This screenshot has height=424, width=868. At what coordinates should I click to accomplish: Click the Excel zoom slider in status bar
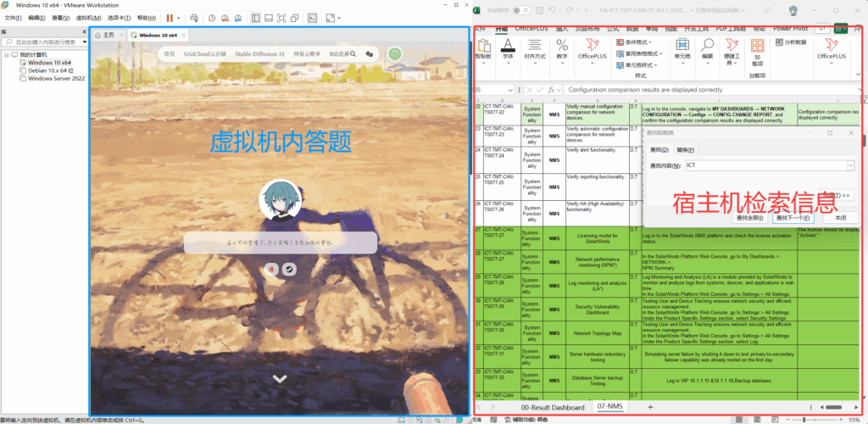tap(814, 419)
